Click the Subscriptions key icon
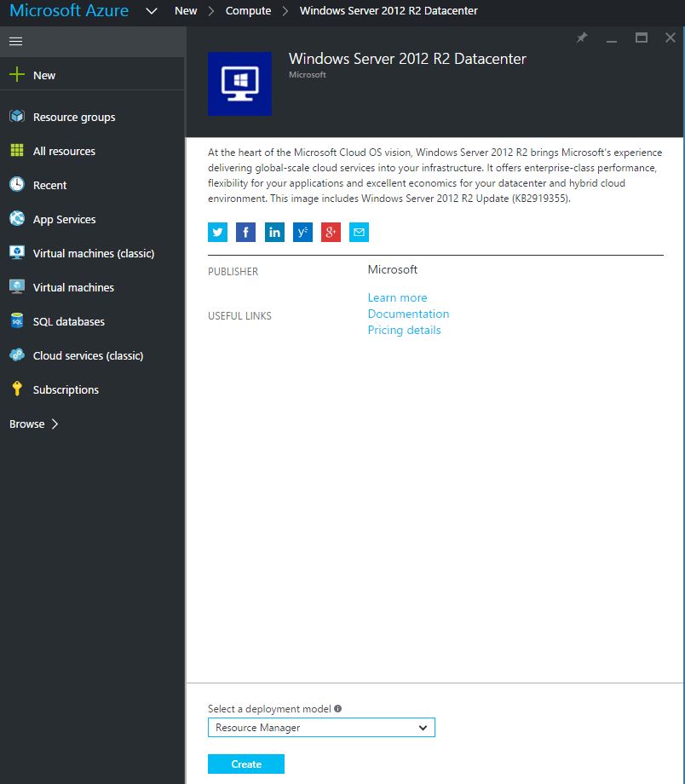Viewport: 685px width, 784px height. [17, 389]
